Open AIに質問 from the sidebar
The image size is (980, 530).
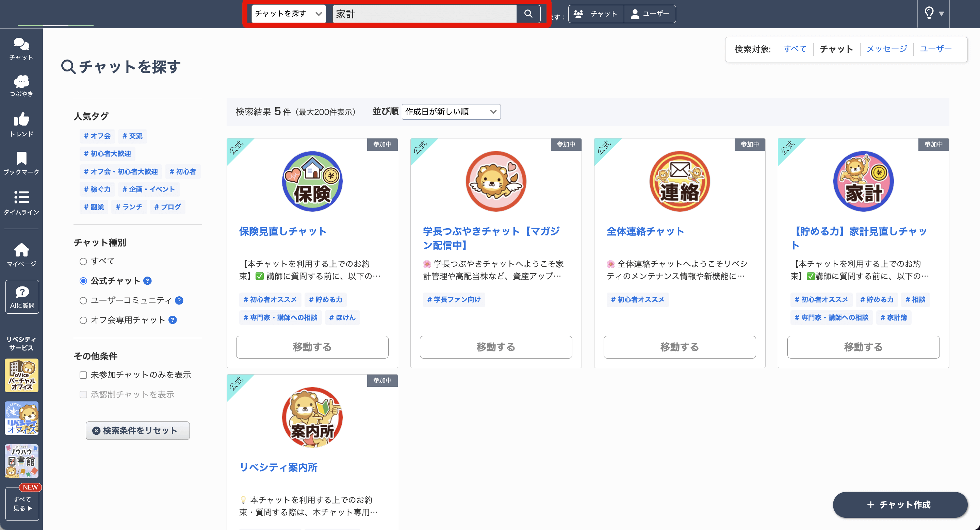[22, 297]
